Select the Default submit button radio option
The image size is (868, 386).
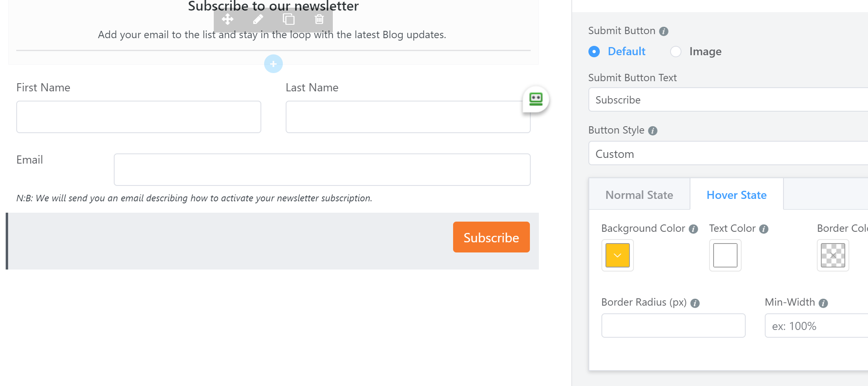pyautogui.click(x=594, y=52)
